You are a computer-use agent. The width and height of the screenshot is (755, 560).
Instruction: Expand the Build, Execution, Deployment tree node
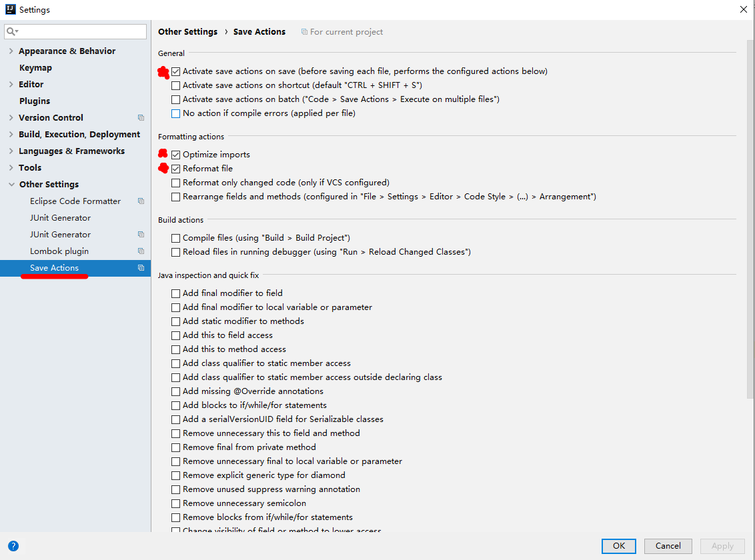[x=11, y=134]
